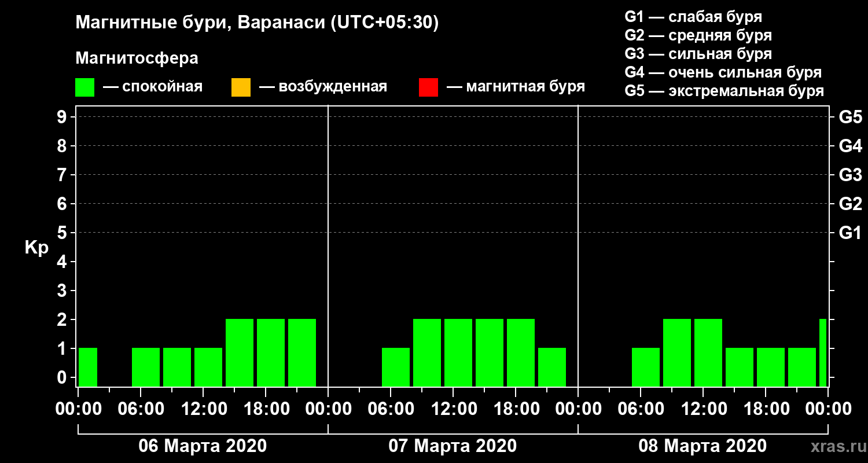Click the first green bar on 06 Марта

pos(88,367)
